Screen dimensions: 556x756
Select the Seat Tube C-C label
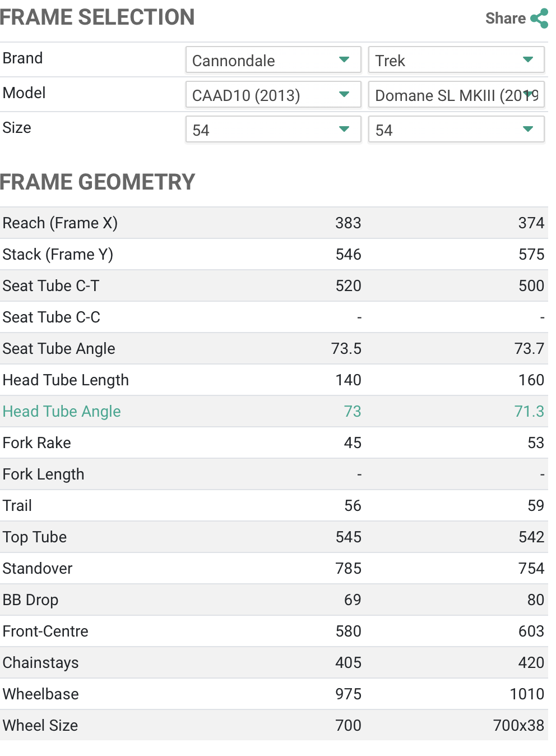(x=52, y=317)
